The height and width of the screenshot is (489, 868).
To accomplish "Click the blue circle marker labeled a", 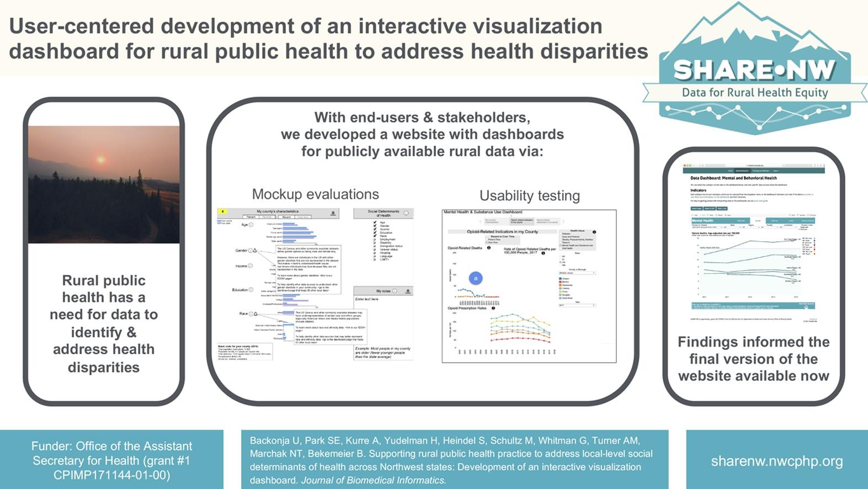I will click(x=476, y=278).
